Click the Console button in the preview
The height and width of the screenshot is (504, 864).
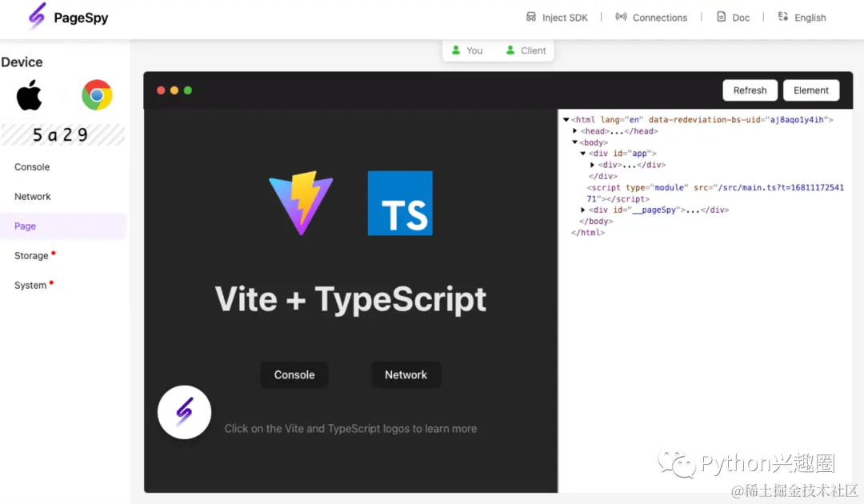coord(294,374)
